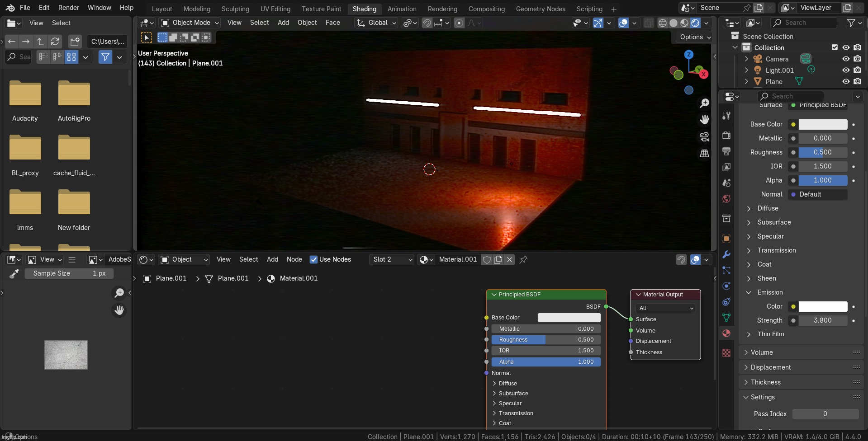
Task: Click the viewport zoom magnifier gizmo
Action: click(704, 103)
